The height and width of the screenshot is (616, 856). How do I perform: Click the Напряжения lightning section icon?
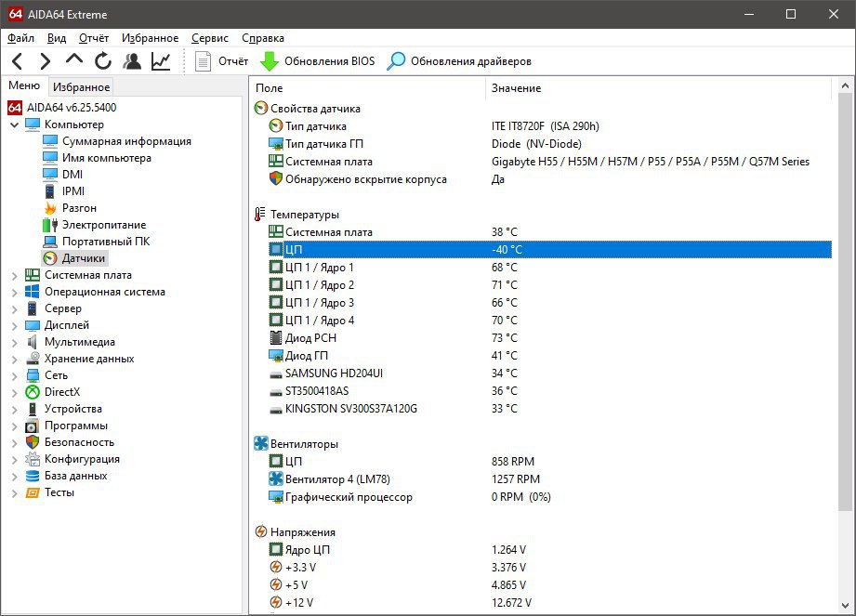tap(261, 532)
